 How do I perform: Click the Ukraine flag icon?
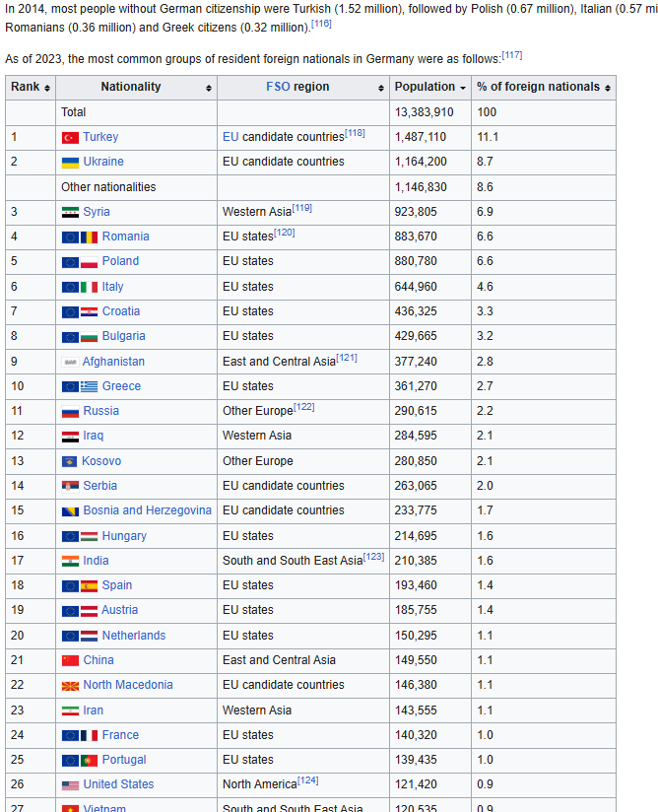(70, 163)
